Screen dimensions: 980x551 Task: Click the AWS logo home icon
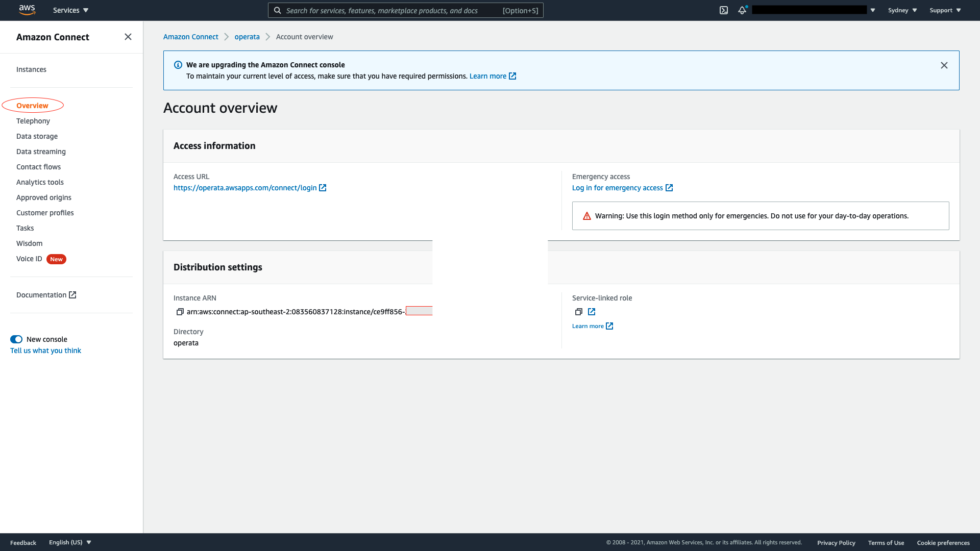27,10
